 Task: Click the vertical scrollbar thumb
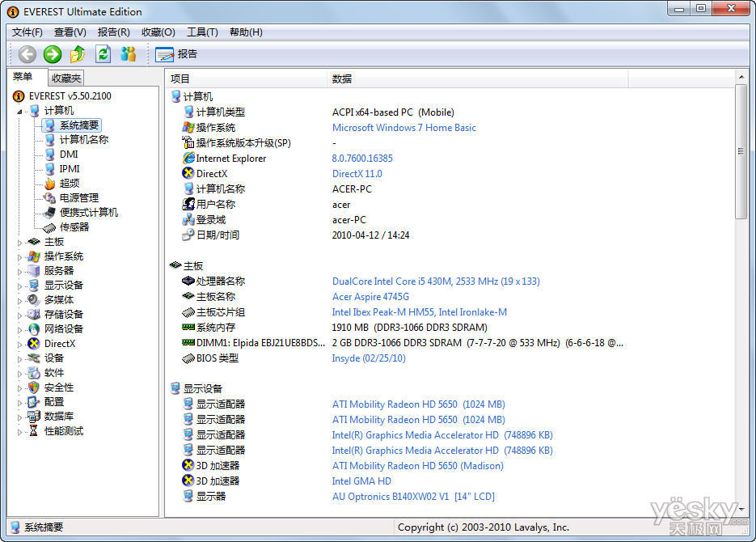click(x=741, y=151)
